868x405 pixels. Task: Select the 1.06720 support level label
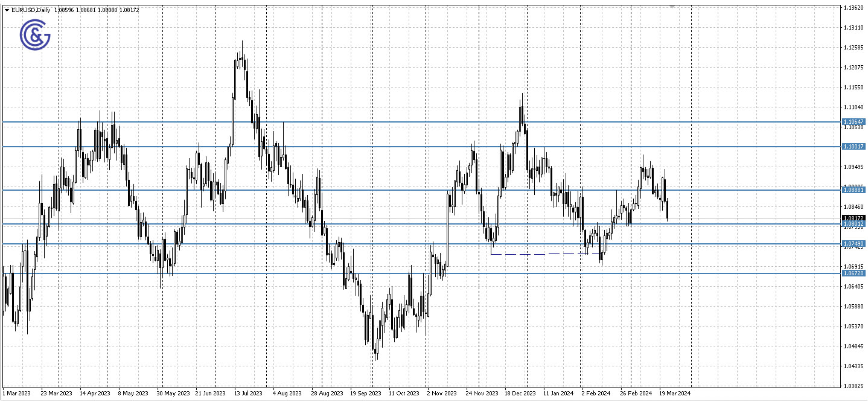pyautogui.click(x=853, y=273)
